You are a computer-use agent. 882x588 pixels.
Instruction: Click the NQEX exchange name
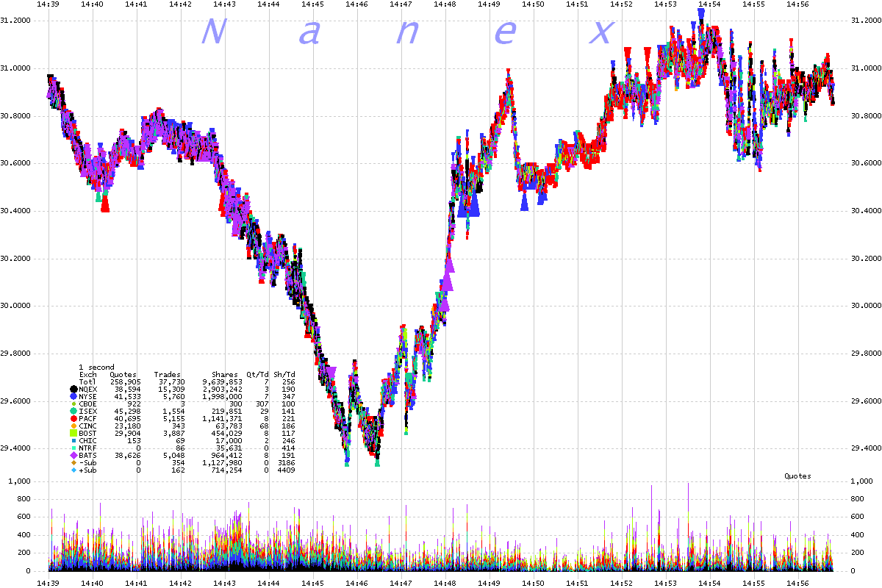coord(88,389)
